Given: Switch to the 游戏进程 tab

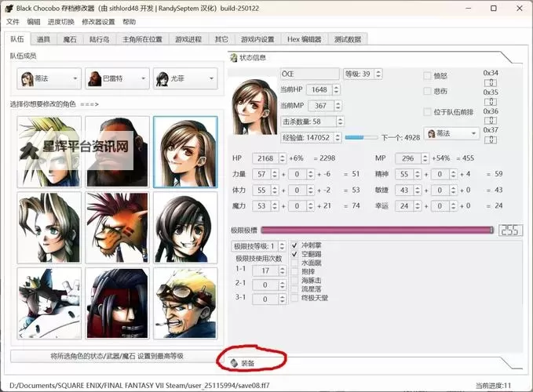Looking at the screenshot, I should pos(188,39).
